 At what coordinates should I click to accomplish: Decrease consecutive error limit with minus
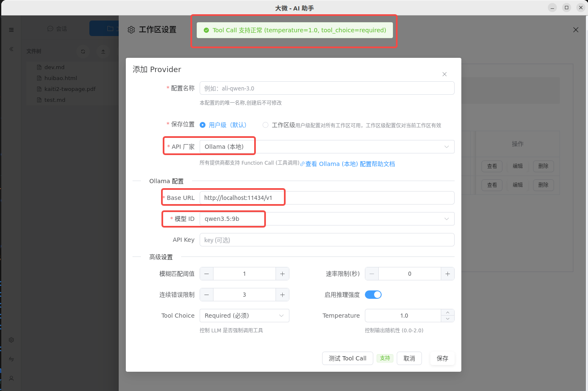tap(206, 295)
